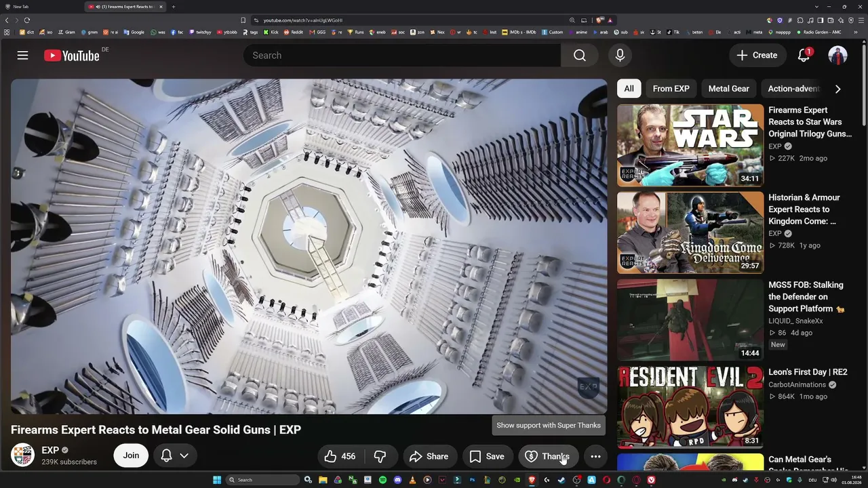Open the tab search dropdown arrow
This screenshot has width=868, height=488.
click(816, 7)
